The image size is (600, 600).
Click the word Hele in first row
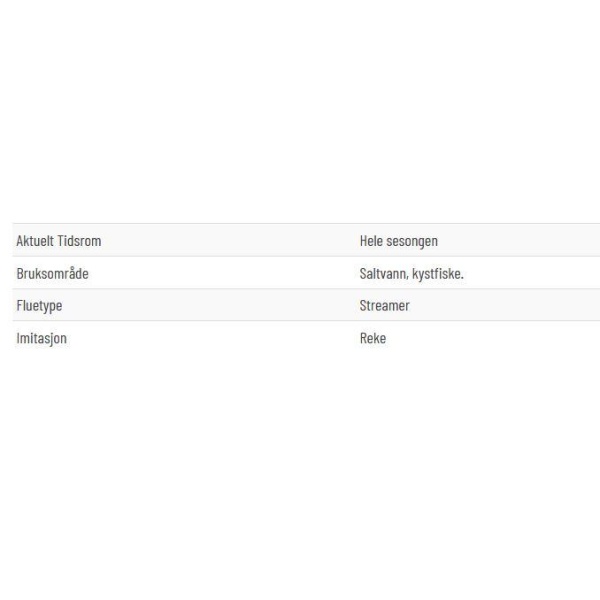pos(371,241)
